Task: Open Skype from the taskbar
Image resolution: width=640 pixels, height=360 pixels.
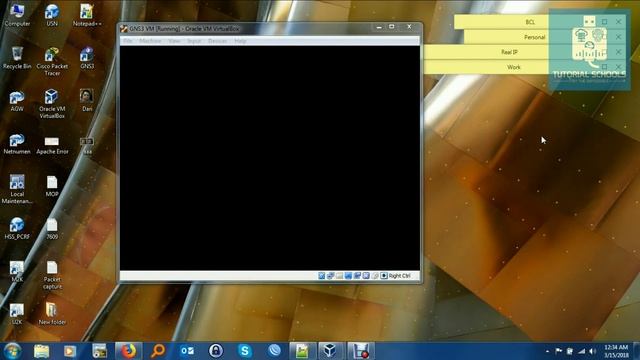Action: click(x=245, y=351)
